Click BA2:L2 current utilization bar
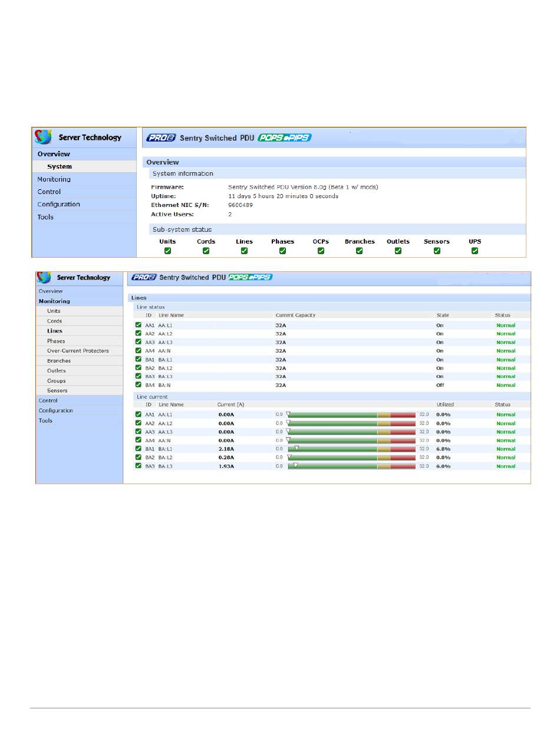 [352, 458]
